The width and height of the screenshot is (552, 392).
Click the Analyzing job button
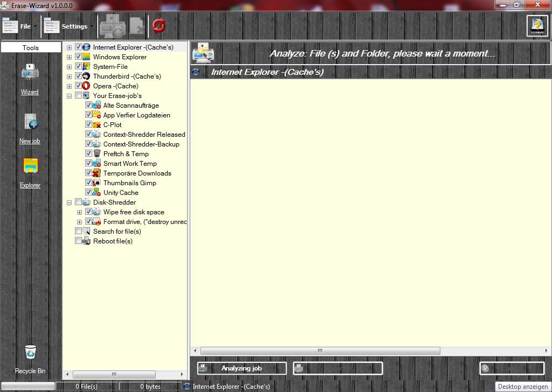pyautogui.click(x=242, y=368)
